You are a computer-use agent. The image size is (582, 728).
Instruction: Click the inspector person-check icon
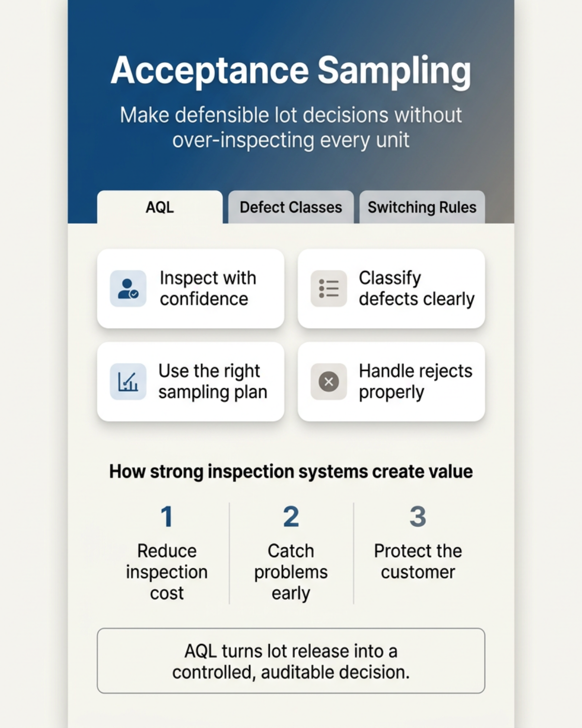tap(128, 288)
